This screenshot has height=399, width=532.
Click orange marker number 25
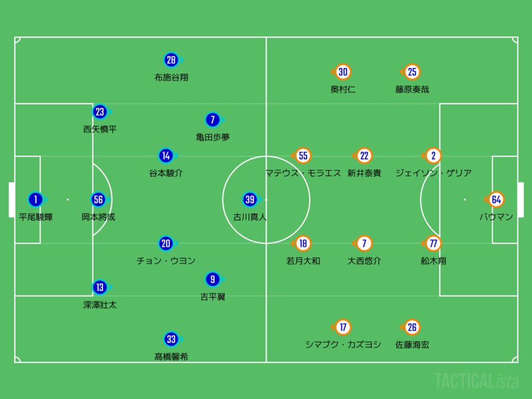pos(412,72)
